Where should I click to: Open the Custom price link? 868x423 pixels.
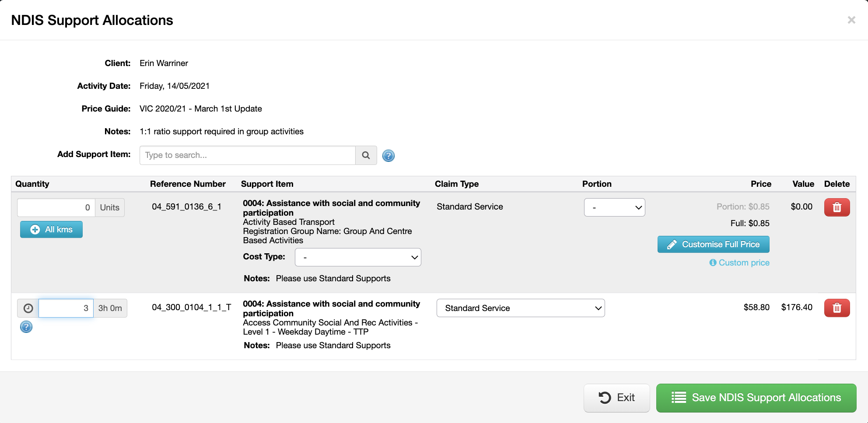pos(743,262)
